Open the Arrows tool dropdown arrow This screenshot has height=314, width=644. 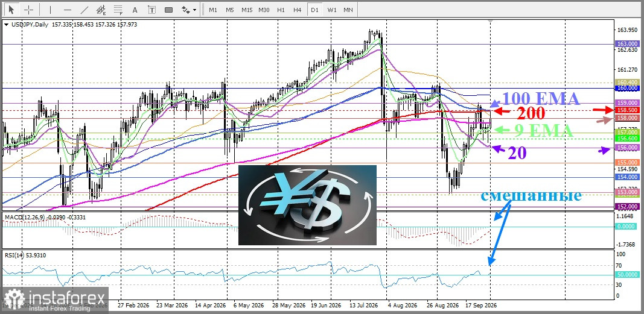194,10
